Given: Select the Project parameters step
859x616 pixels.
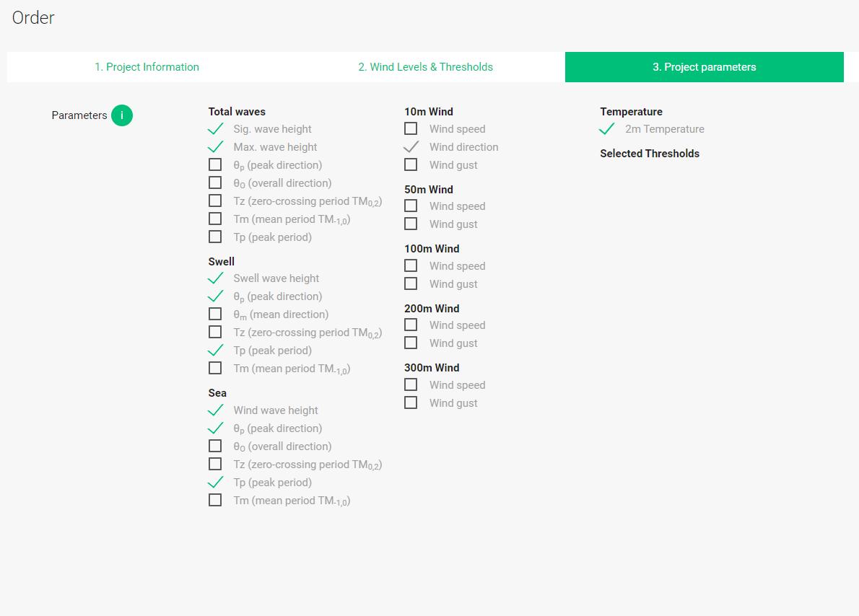Looking at the screenshot, I should (x=705, y=66).
